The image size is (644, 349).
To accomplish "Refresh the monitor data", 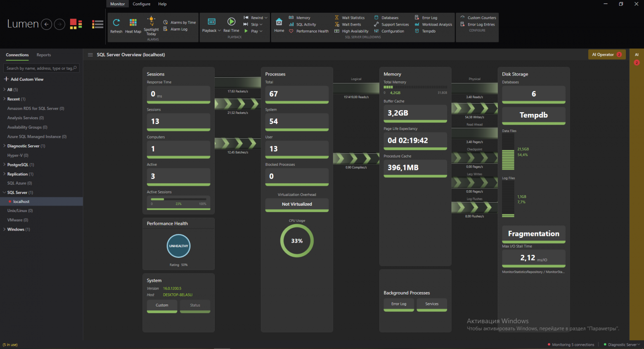I will 116,26.
